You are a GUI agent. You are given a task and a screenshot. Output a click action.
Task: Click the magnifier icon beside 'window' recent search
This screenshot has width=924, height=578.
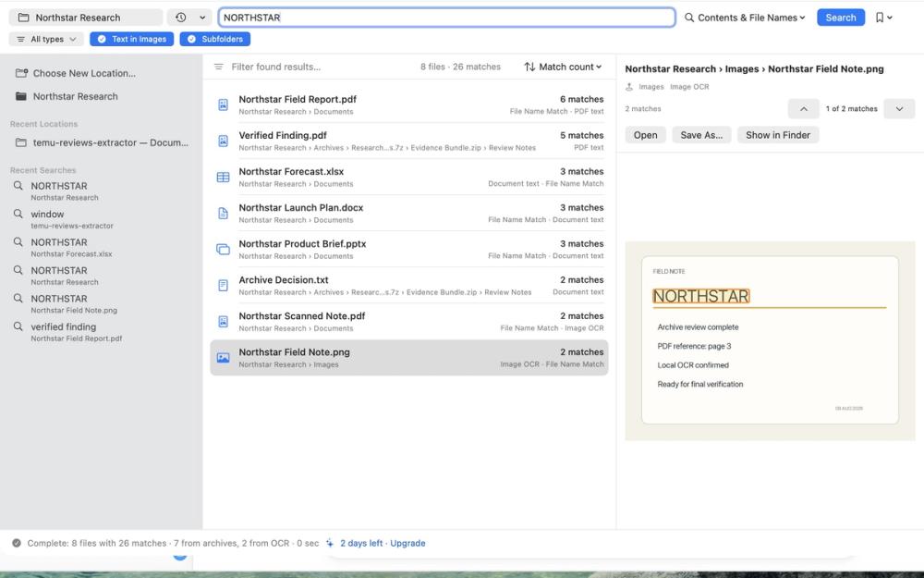click(18, 214)
